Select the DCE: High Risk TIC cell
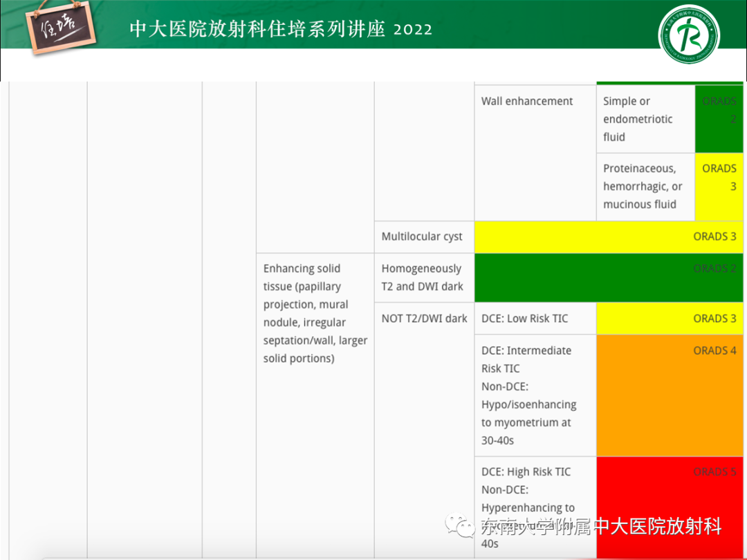Screen dimensions: 747x560 point(535,507)
